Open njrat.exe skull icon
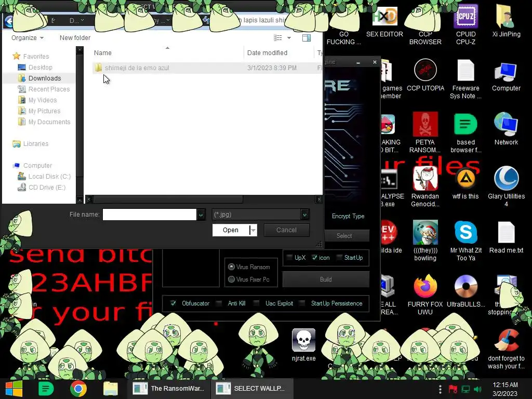The image size is (532, 399). point(303,345)
